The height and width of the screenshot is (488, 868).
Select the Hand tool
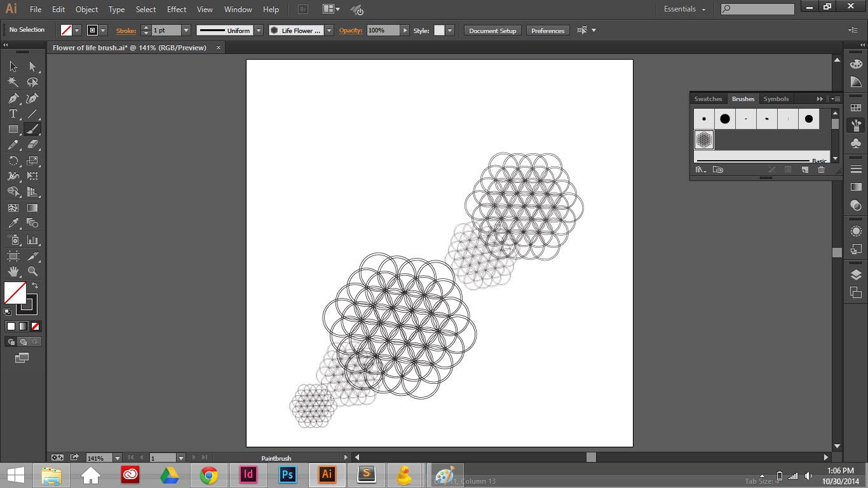[11, 271]
